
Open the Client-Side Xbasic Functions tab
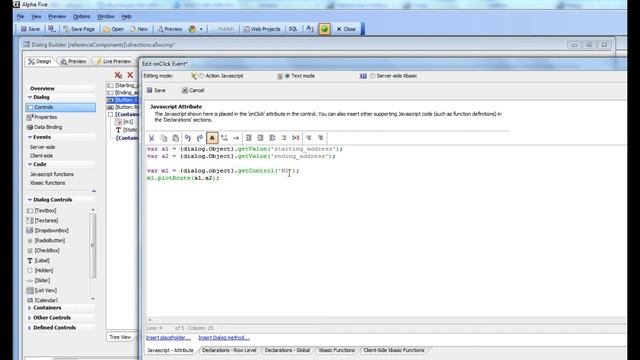point(393,350)
